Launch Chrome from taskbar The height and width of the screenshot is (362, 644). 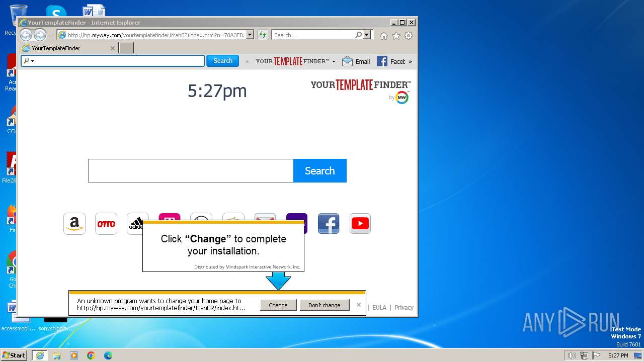point(91,355)
